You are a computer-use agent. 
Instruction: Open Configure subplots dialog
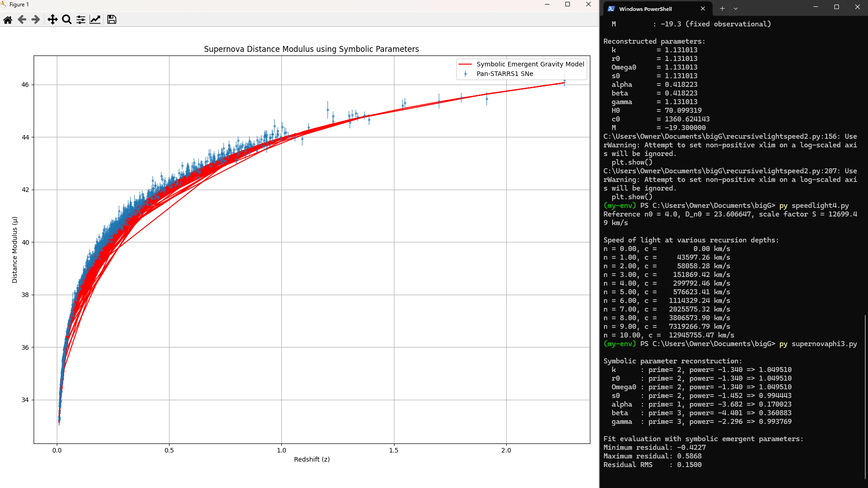point(81,20)
